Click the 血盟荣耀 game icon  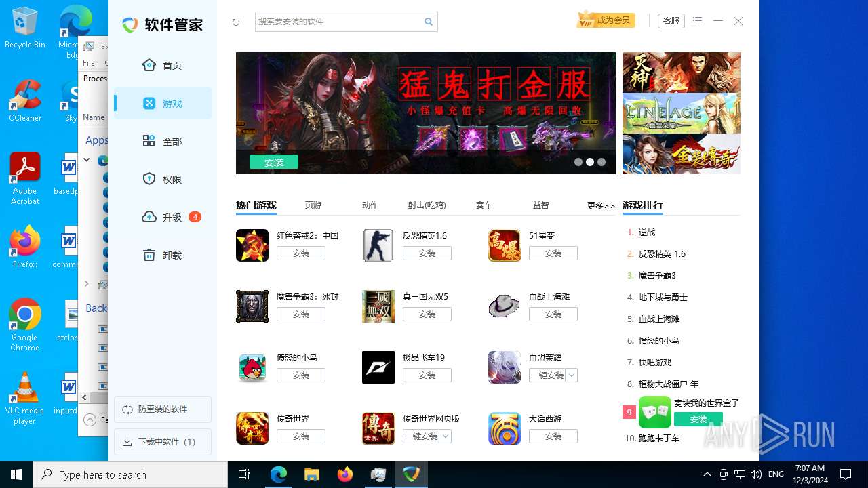pos(505,367)
